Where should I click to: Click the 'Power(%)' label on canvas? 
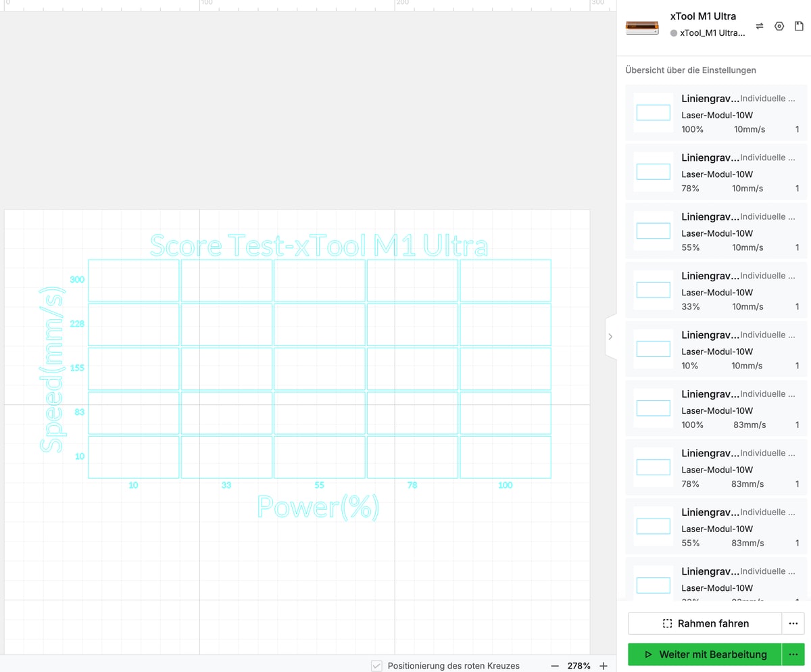pos(318,506)
